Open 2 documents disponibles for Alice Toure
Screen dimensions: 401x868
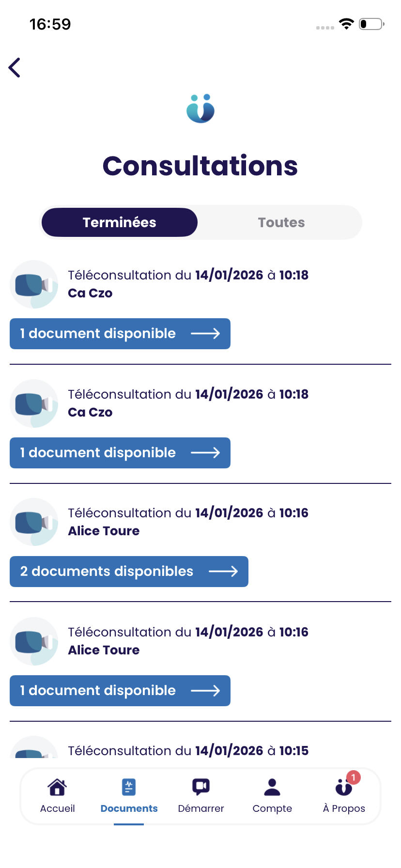click(x=129, y=572)
